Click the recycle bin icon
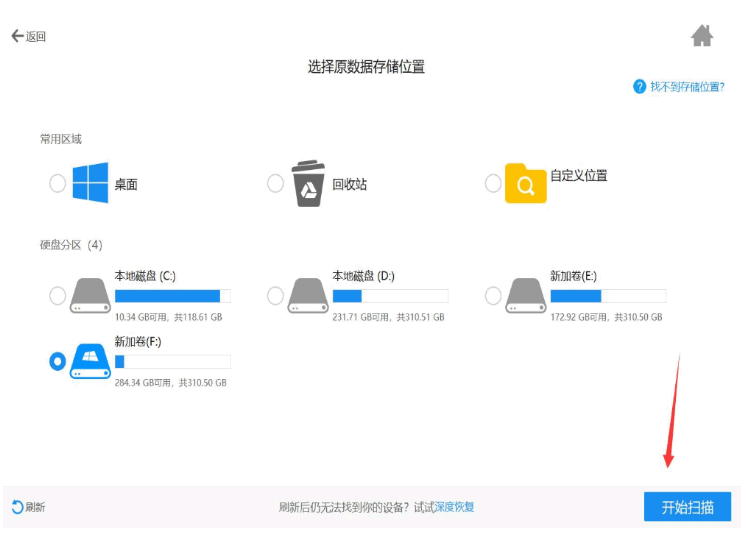Screen dimensions: 756x550 (x=308, y=183)
